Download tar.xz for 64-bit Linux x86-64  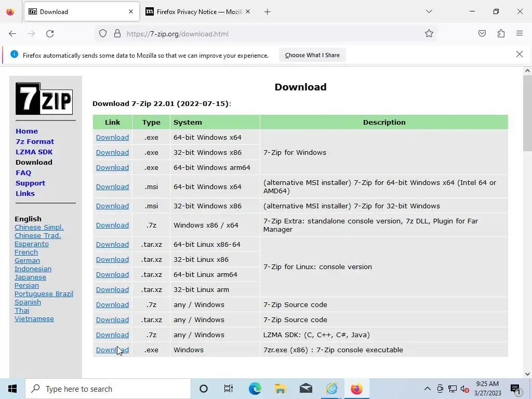(112, 244)
